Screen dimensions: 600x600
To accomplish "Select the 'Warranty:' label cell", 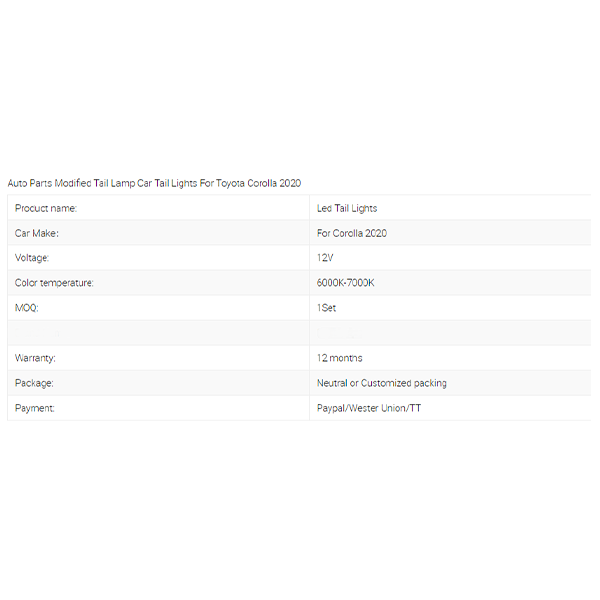I will (35, 358).
